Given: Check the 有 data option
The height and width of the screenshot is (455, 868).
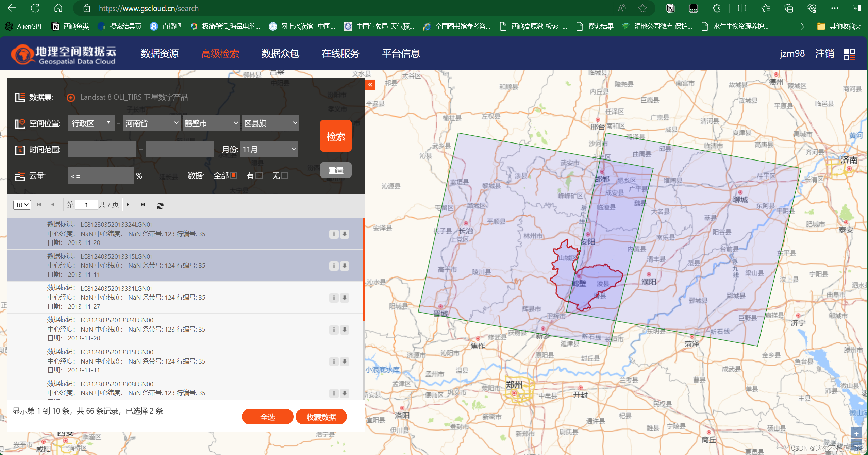Looking at the screenshot, I should click(259, 175).
